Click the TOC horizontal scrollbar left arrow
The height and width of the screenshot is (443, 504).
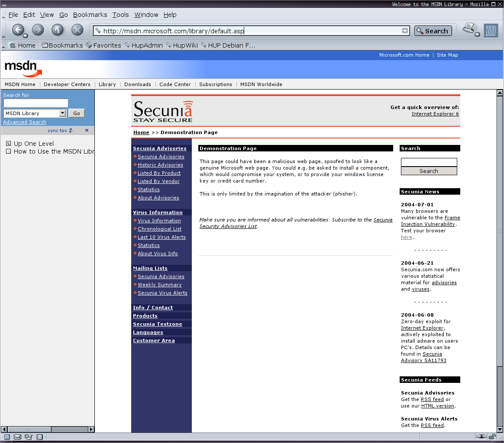tap(4, 429)
